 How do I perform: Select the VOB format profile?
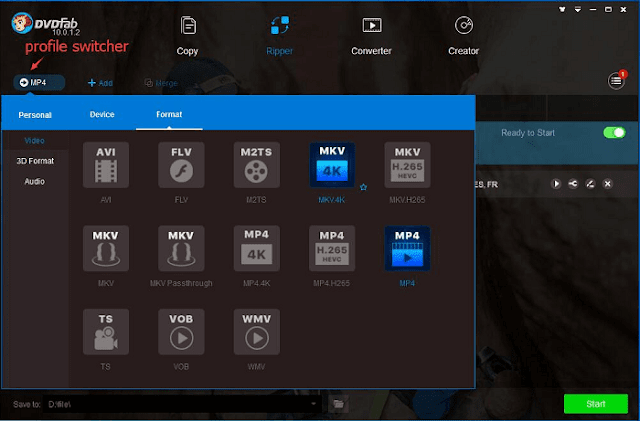(x=181, y=332)
